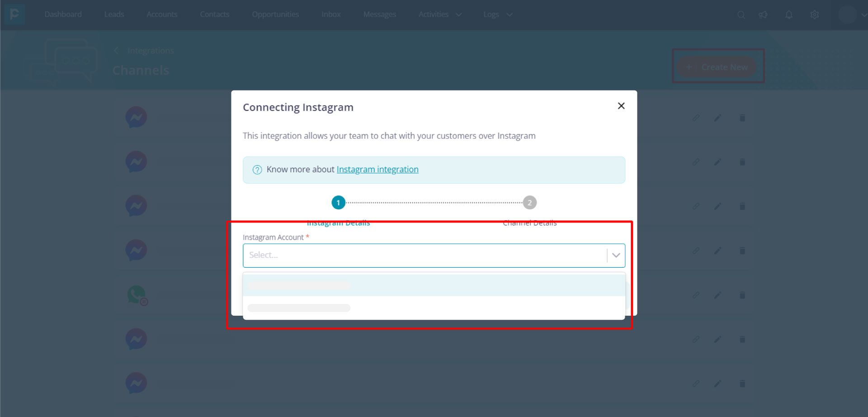Delete the first Messenger channel

tap(742, 118)
